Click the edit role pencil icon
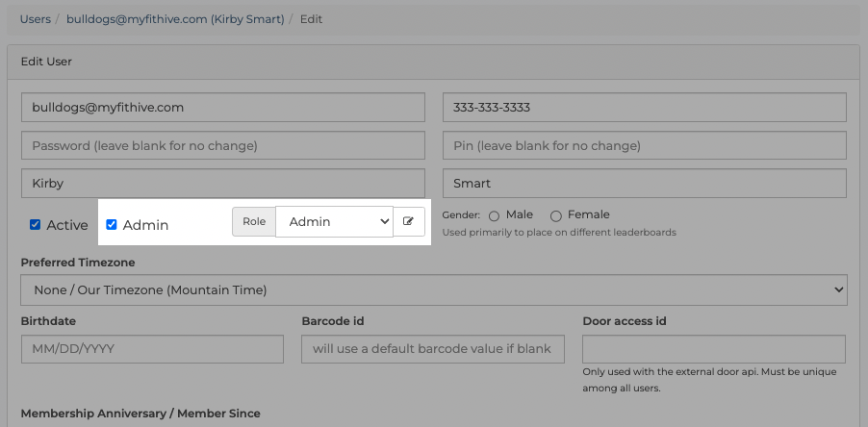This screenshot has height=427, width=868. click(409, 222)
